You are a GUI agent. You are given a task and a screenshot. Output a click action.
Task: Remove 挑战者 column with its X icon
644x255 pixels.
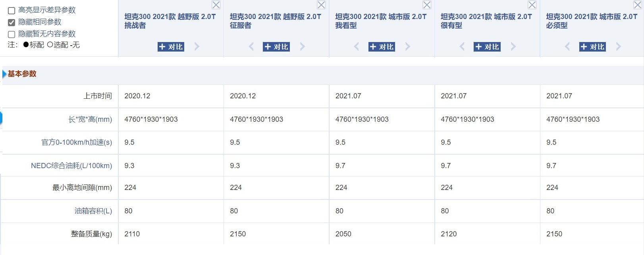pyautogui.click(x=216, y=5)
